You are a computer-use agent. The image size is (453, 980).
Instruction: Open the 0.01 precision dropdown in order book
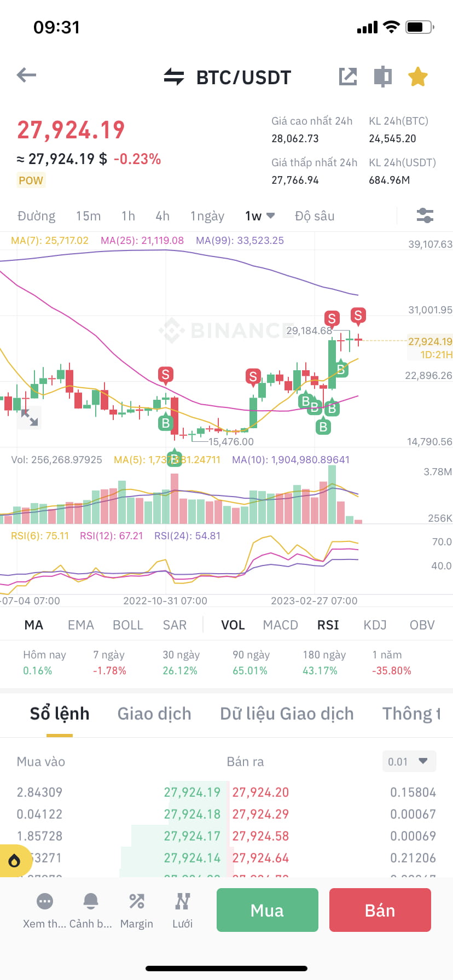(409, 761)
